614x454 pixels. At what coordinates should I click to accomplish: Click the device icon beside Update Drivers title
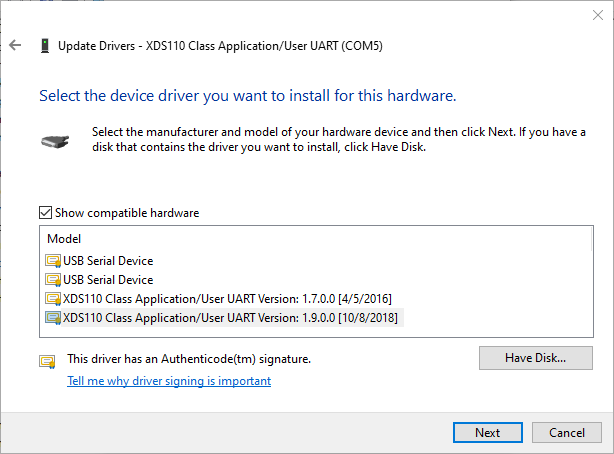coord(45,46)
